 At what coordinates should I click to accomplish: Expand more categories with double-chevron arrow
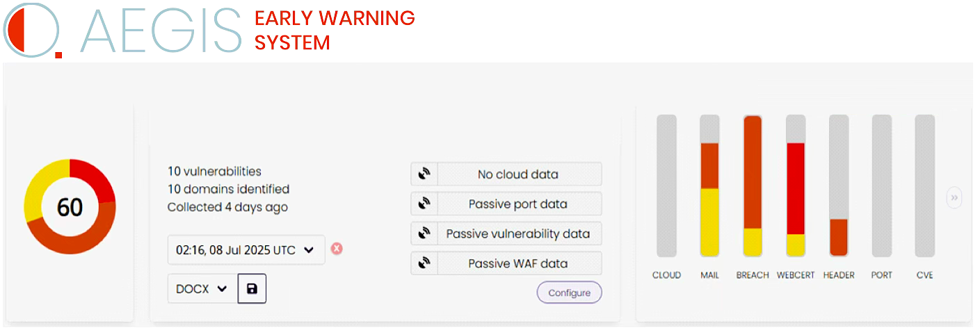(x=954, y=198)
